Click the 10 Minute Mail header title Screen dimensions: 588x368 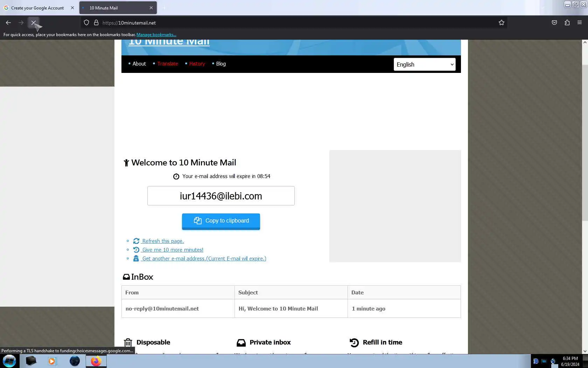click(x=169, y=42)
